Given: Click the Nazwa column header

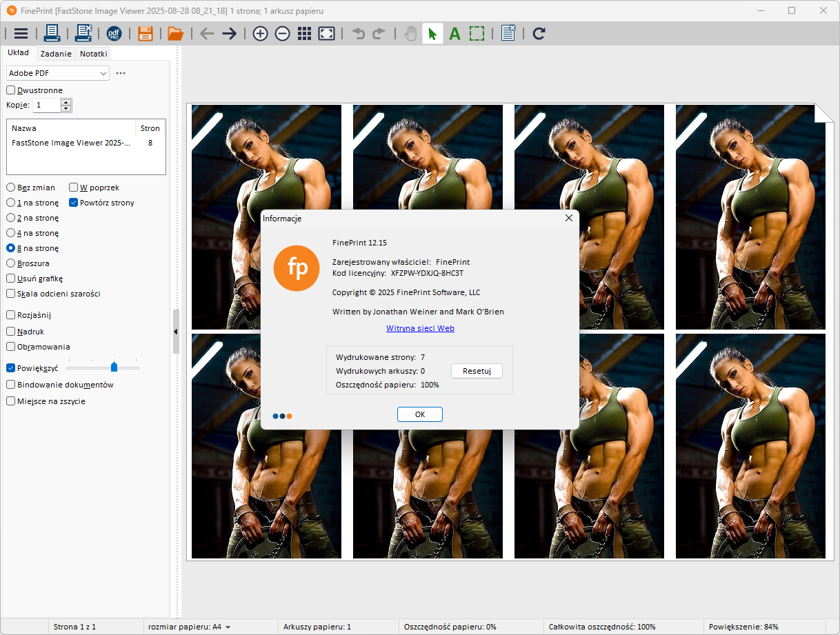Looking at the screenshot, I should (x=71, y=128).
